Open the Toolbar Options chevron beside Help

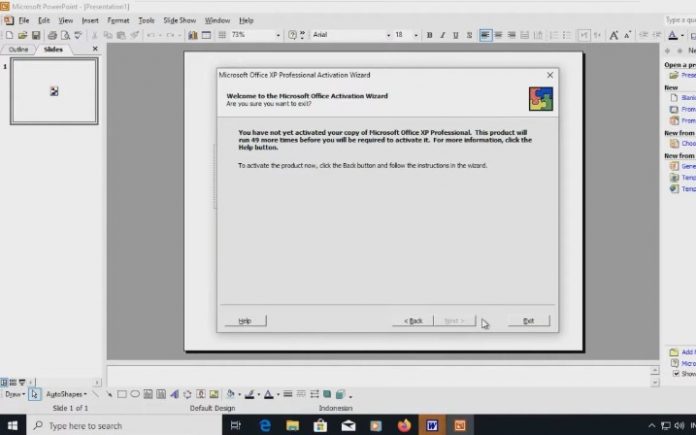pyautogui.click(x=303, y=35)
